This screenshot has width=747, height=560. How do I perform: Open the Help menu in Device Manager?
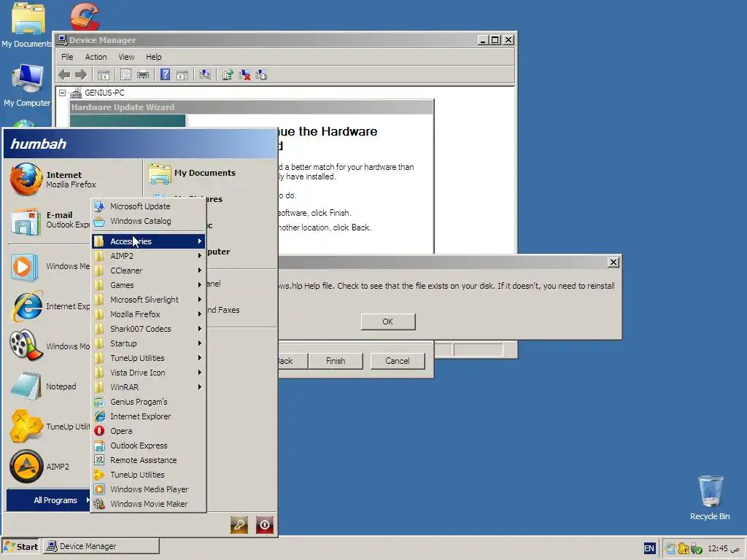click(153, 57)
